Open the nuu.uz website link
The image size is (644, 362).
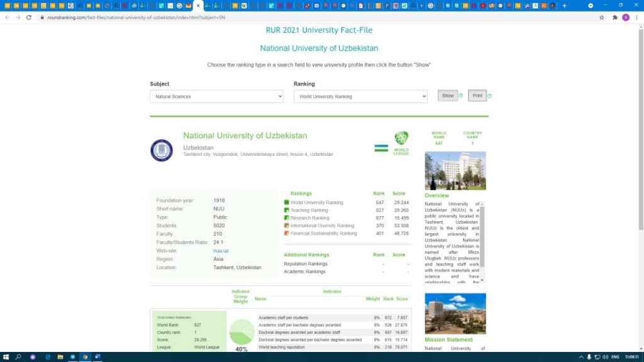tap(221, 251)
